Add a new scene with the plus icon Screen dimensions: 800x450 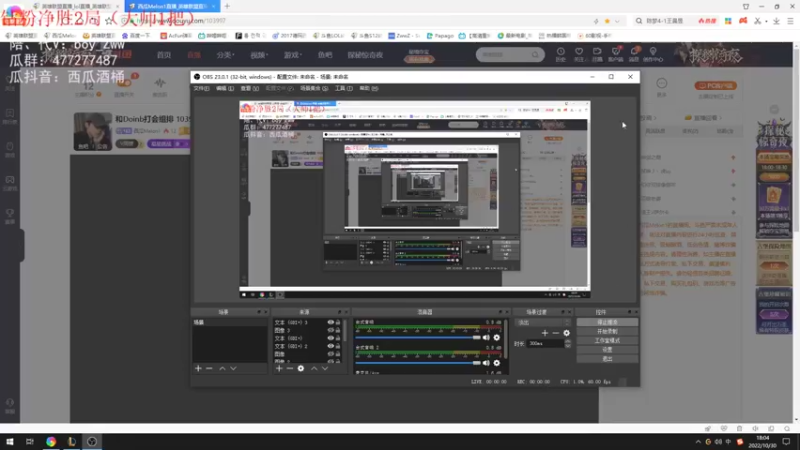[198, 368]
